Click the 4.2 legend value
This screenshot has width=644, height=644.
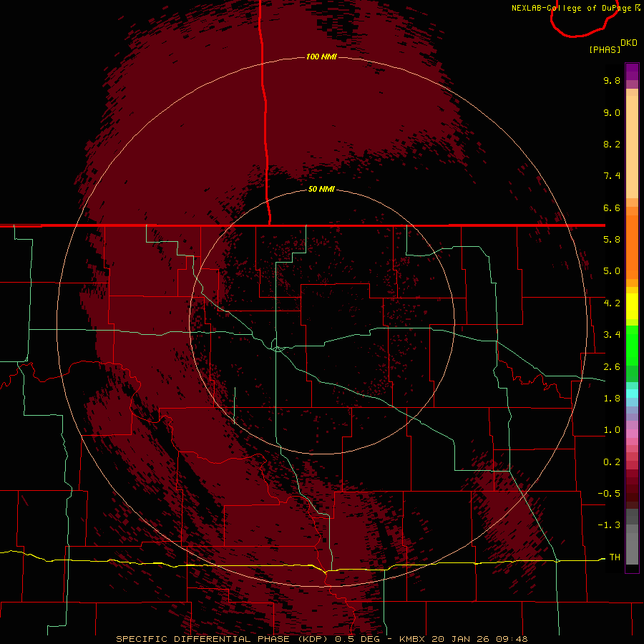(612, 303)
